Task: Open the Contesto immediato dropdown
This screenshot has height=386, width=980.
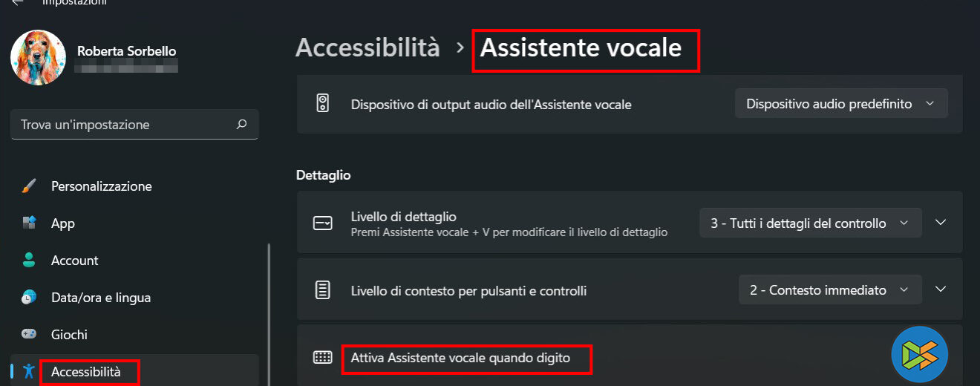Action: point(829,289)
